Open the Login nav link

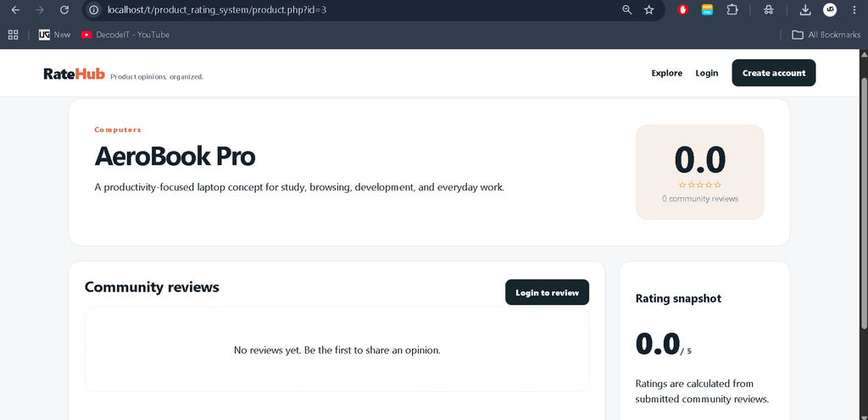[707, 73]
